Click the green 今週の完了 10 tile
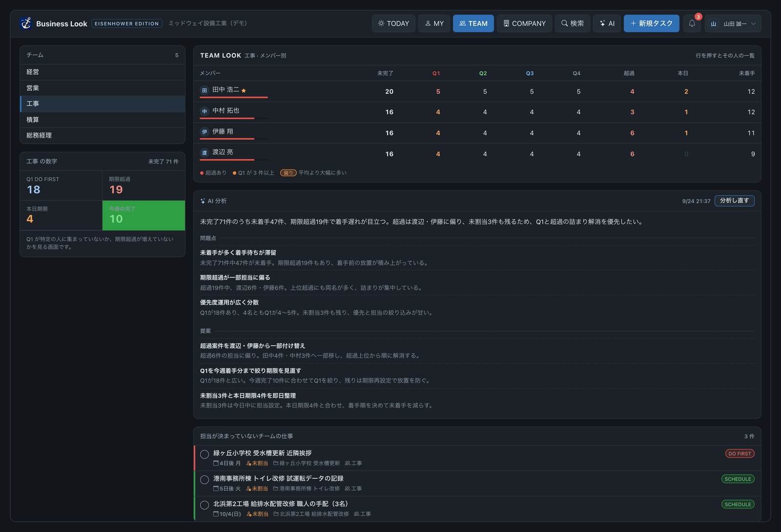The image size is (781, 532). click(x=144, y=215)
